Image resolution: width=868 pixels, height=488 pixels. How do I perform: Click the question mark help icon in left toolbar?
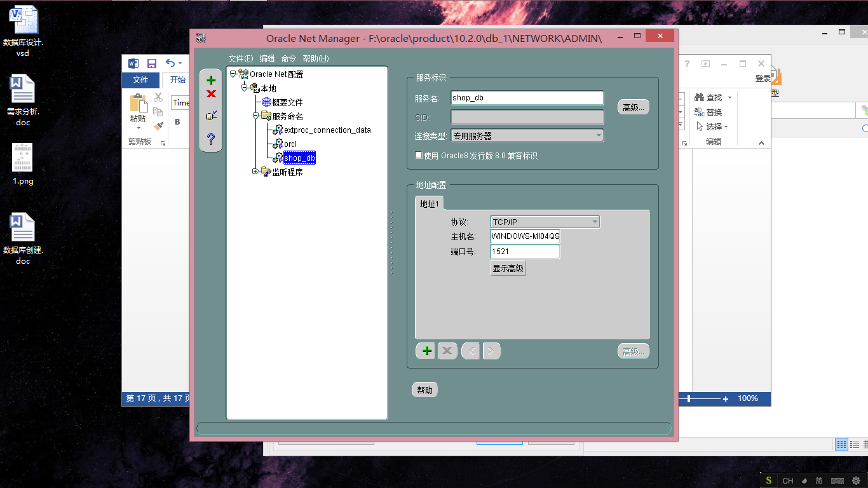(211, 139)
